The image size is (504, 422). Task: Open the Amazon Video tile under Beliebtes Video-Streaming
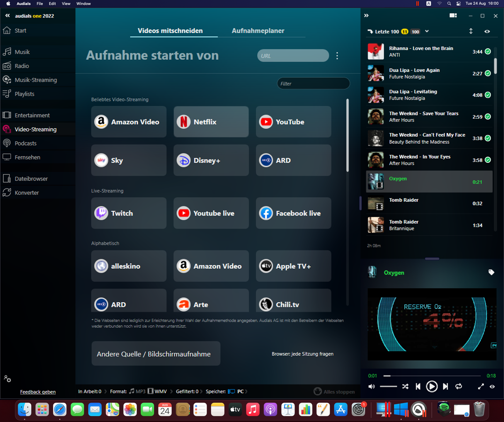(x=129, y=122)
